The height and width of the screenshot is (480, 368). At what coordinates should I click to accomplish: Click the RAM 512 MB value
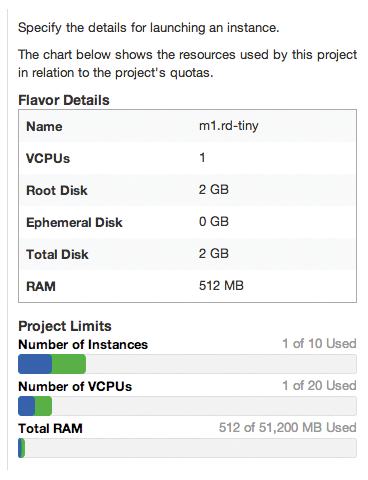[221, 286]
